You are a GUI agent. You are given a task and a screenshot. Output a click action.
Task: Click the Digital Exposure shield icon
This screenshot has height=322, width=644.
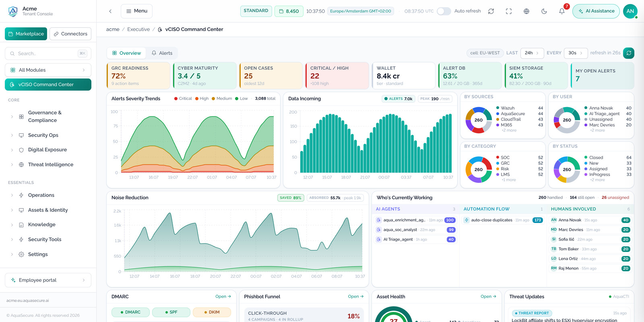[21, 150]
